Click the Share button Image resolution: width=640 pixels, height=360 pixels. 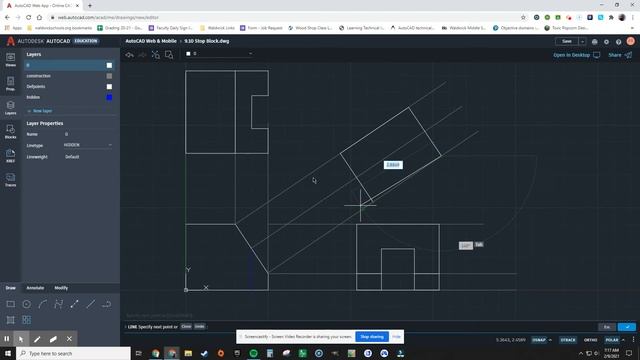point(620,55)
